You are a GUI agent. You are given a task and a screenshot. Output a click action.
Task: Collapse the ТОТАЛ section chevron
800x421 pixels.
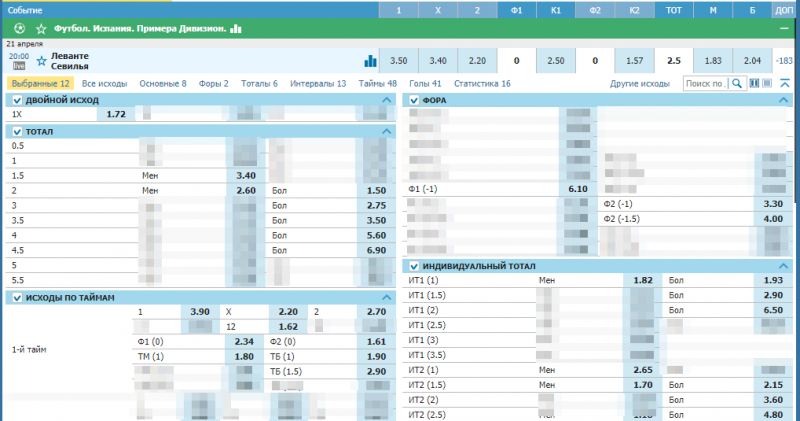point(387,131)
